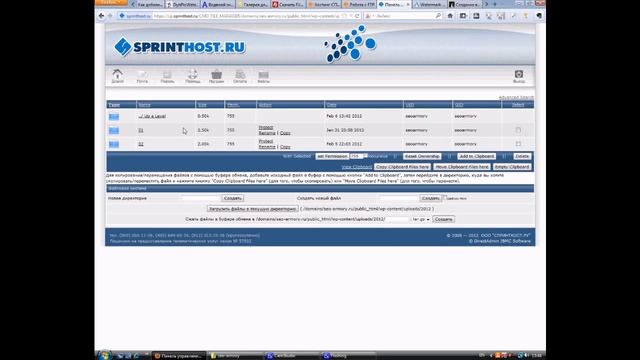Click the Empty Clipboard button
Screen dimensions: 640x360
pyautogui.click(x=512, y=167)
